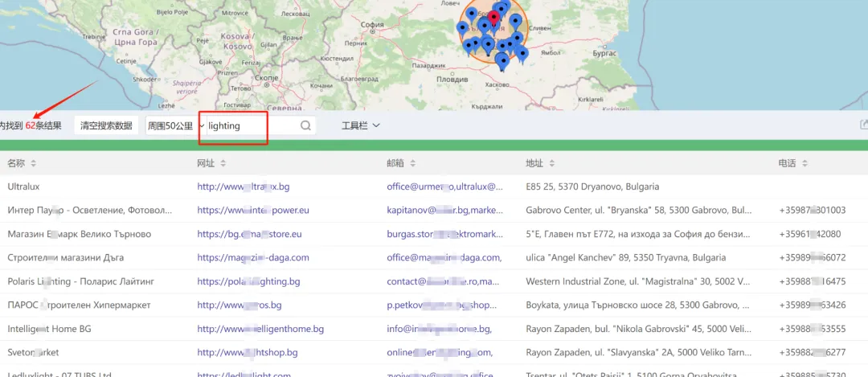Click the email starting with contact@
Screen dimensions: 868x377
444,282
